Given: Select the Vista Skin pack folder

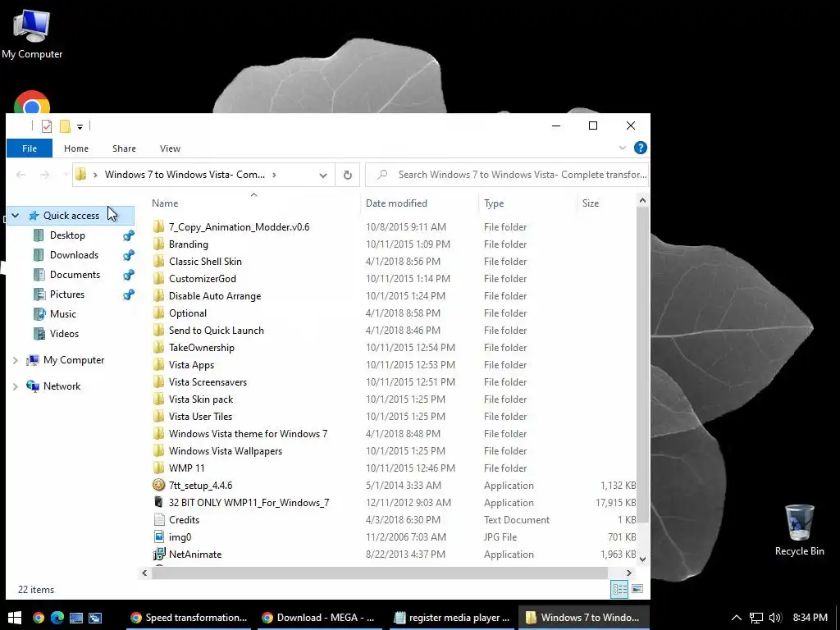Looking at the screenshot, I should click(x=201, y=399).
